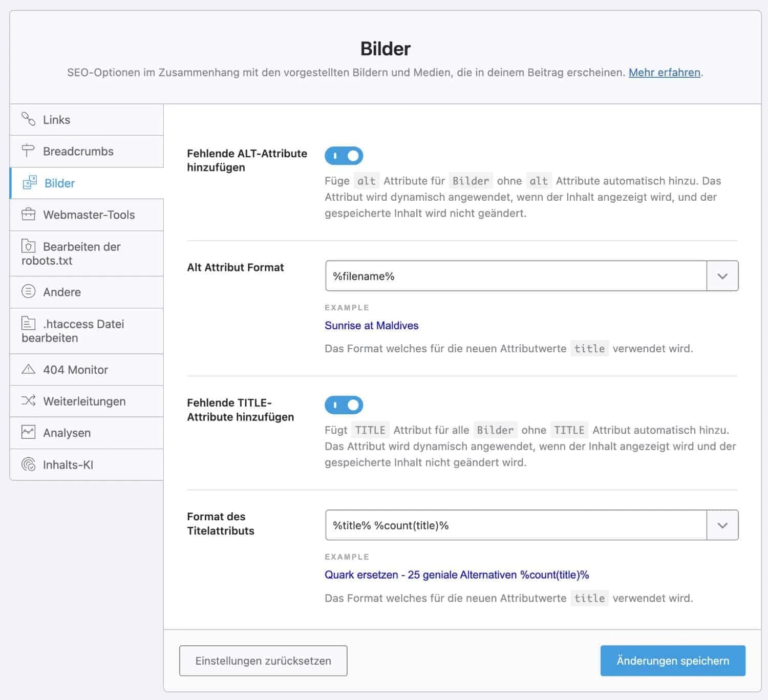Click the robots.txt file icon
Viewport: 768px width, 700px height.
[x=28, y=246]
